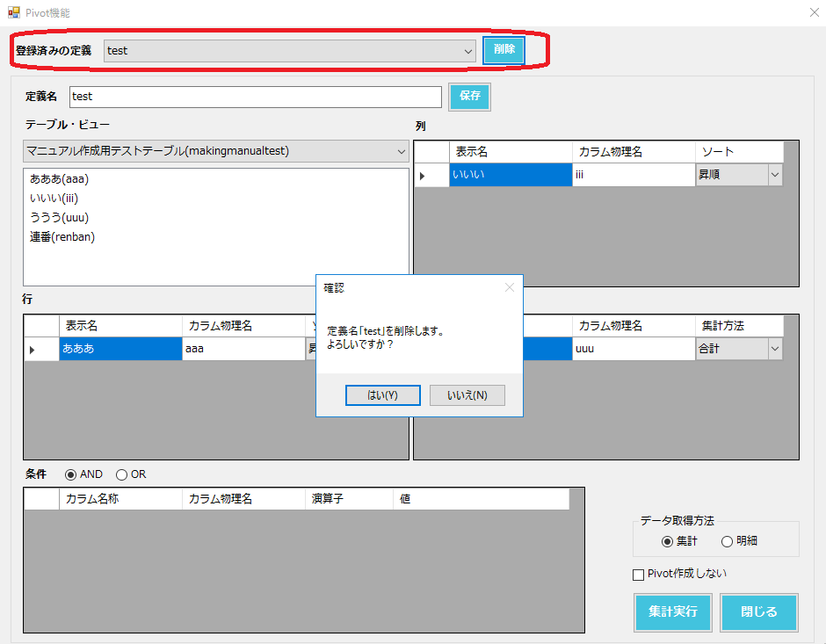Click 表示名 header in 列 grid
This screenshot has height=644, width=826.
tap(511, 152)
